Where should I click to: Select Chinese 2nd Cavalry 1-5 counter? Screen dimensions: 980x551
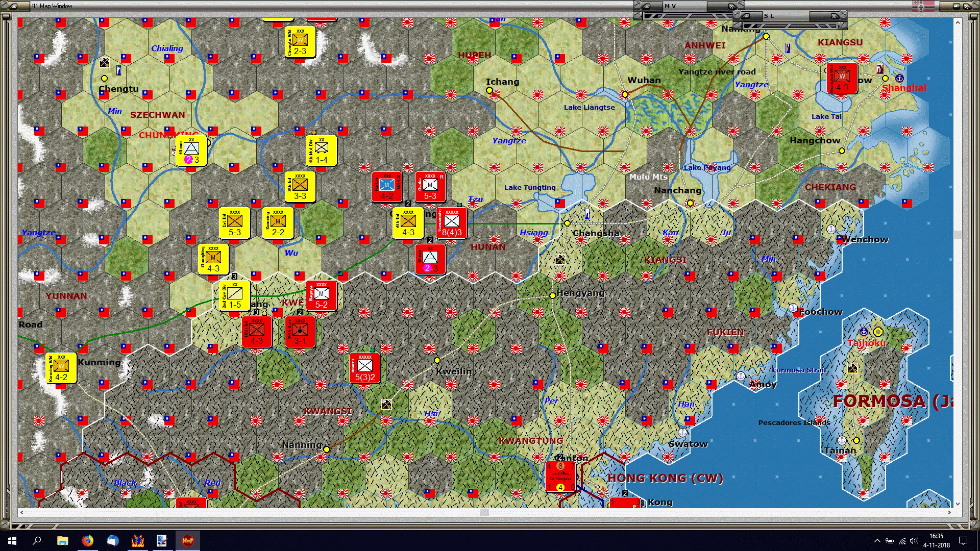tap(234, 295)
